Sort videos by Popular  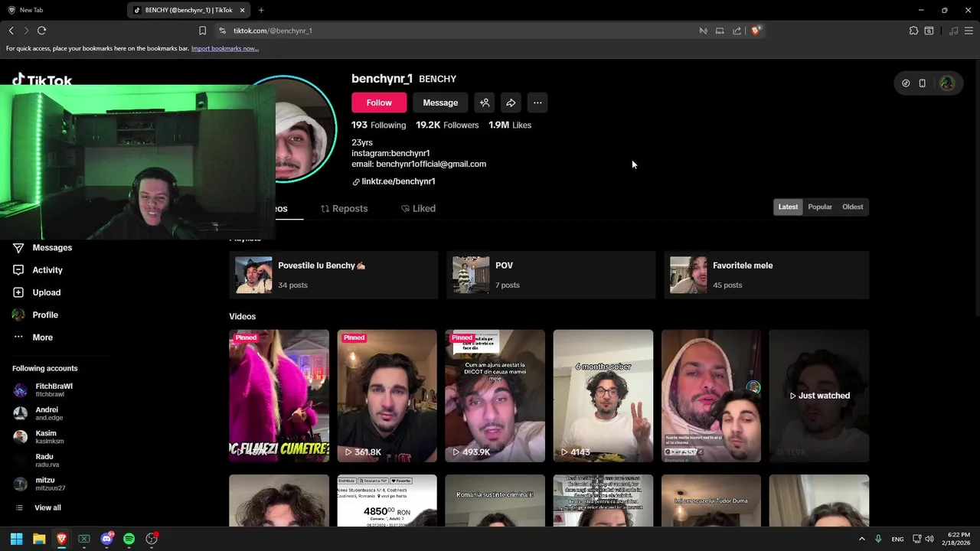click(820, 207)
